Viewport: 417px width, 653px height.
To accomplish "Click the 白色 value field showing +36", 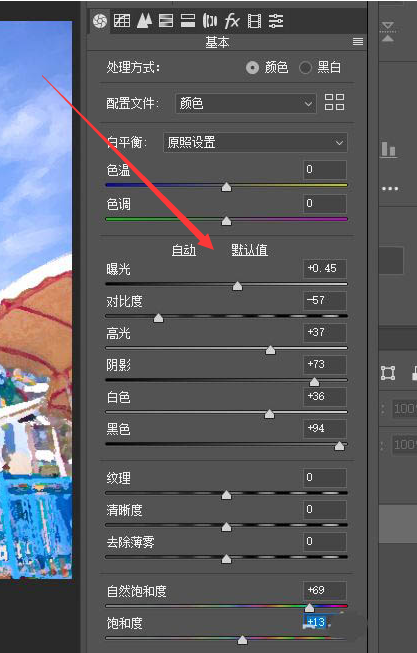I will [x=325, y=396].
